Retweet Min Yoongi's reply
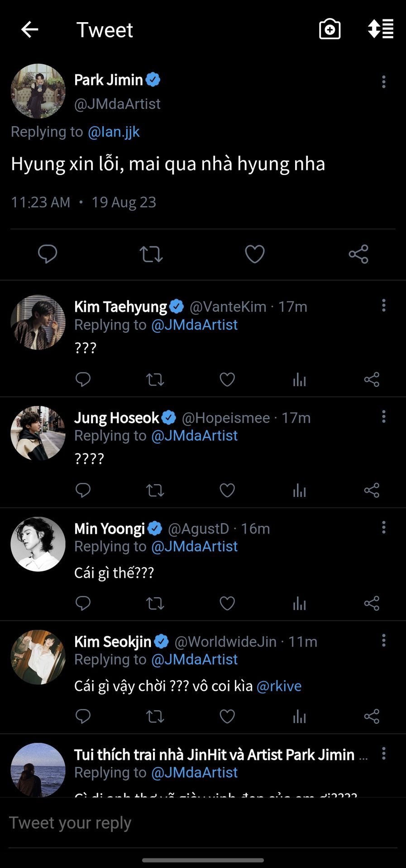 pos(155,604)
